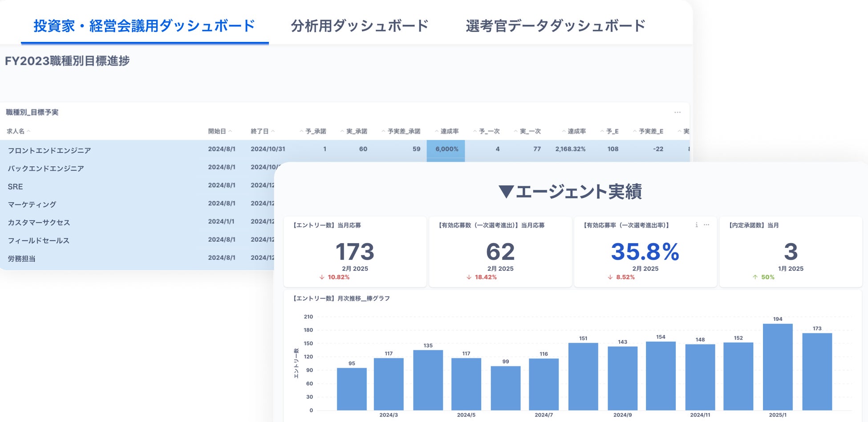
Task: Click info icon on 有効応募率 card
Action: point(696,225)
